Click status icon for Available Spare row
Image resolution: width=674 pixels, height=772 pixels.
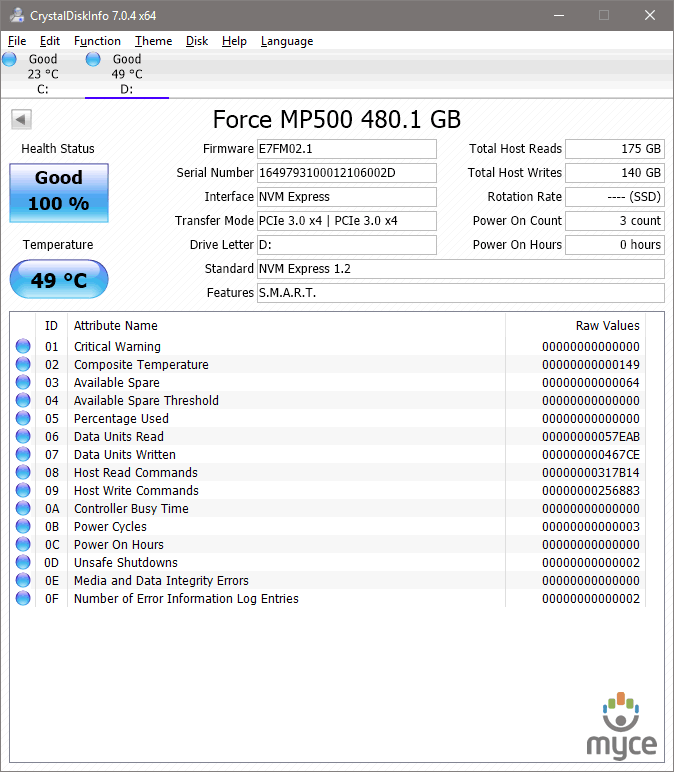23,382
